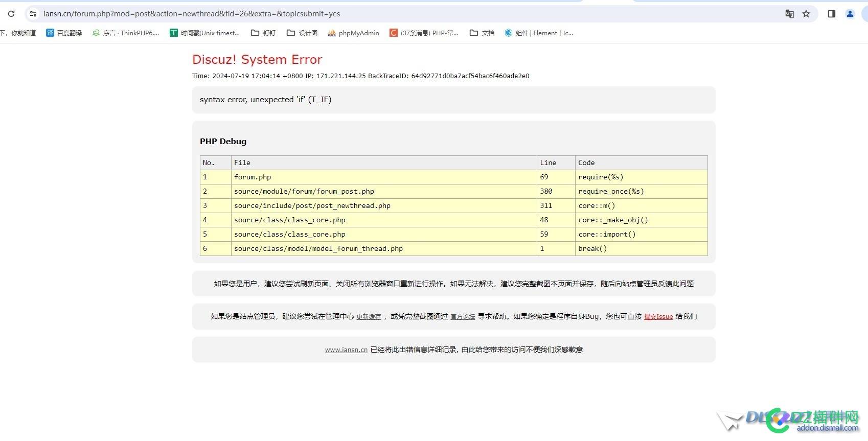The width and height of the screenshot is (868, 441).
Task: Click the require(%s) code cell
Action: pos(642,177)
